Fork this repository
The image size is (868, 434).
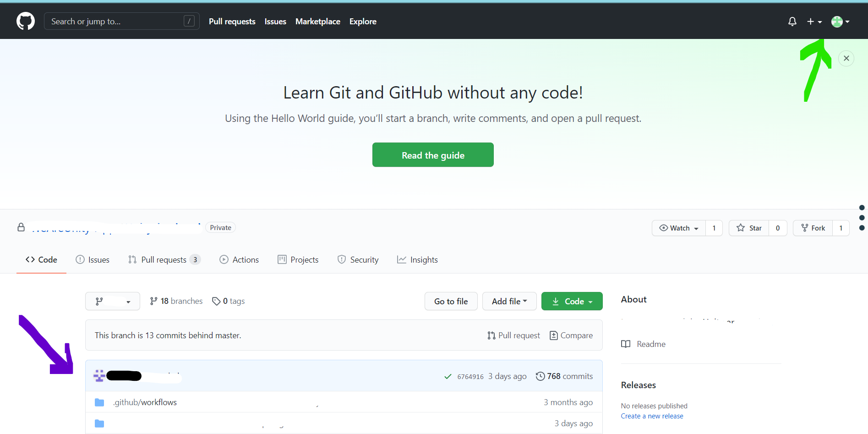pyautogui.click(x=813, y=228)
